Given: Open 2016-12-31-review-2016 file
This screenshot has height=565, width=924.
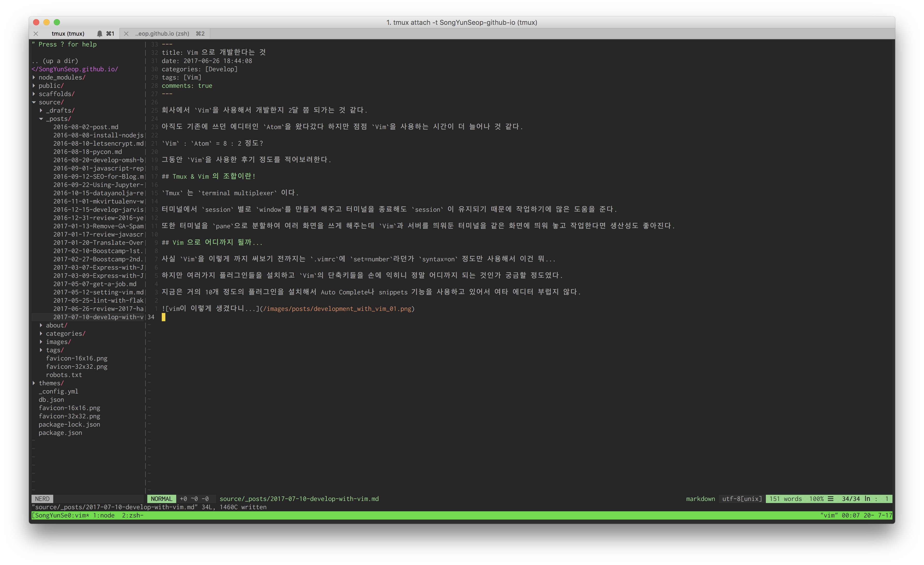Looking at the screenshot, I should click(98, 218).
